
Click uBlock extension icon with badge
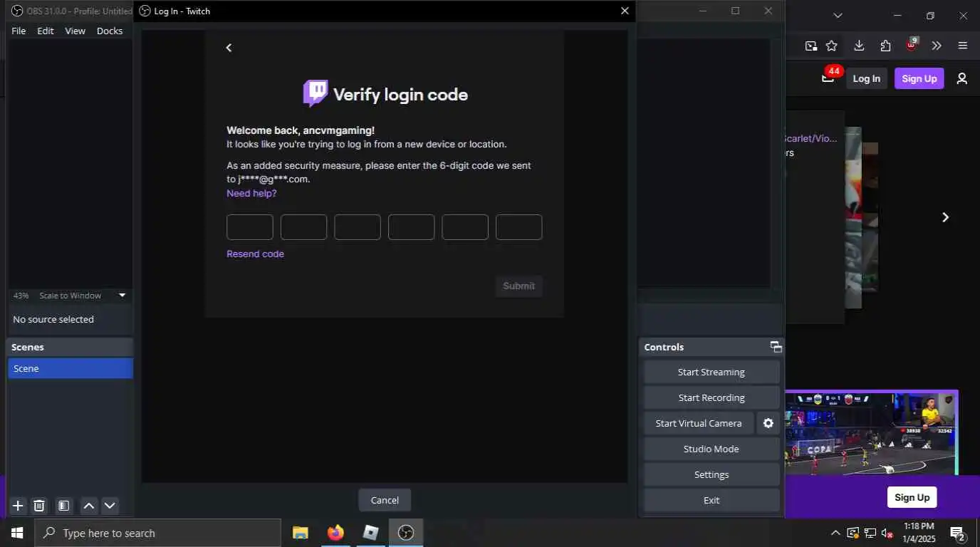(x=911, y=45)
